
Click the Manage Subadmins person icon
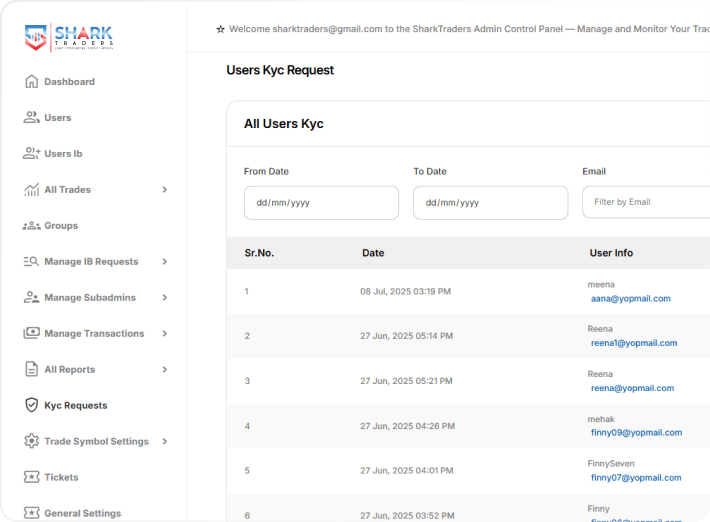click(31, 297)
